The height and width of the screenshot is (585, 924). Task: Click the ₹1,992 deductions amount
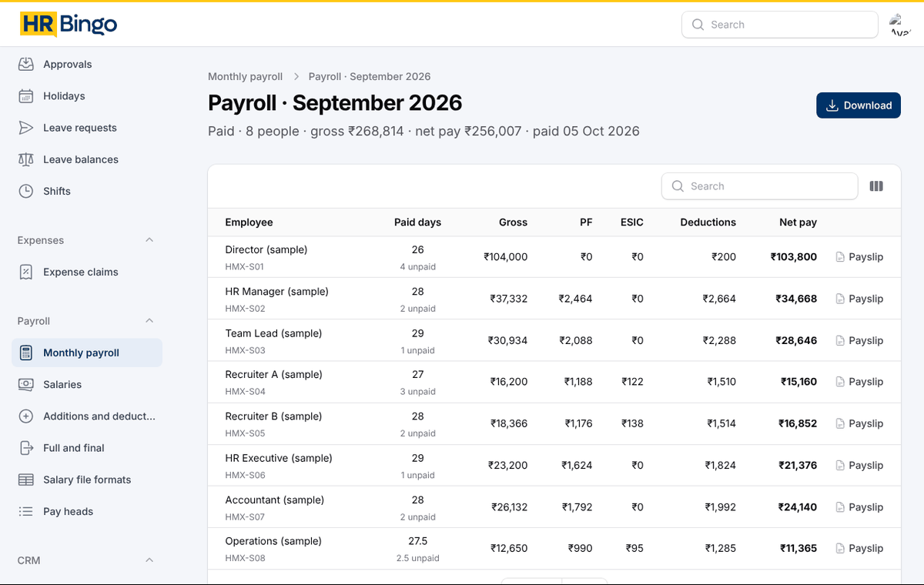[x=721, y=507]
